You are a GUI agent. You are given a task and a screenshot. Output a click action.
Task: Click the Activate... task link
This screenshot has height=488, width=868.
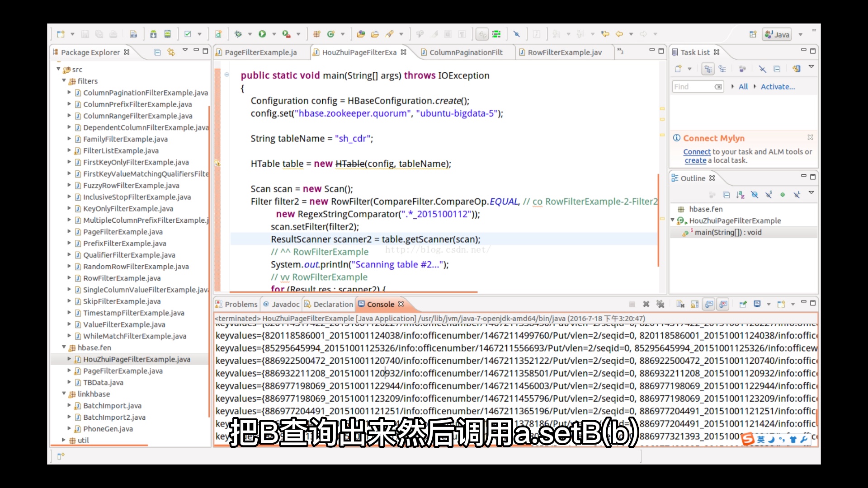778,86
